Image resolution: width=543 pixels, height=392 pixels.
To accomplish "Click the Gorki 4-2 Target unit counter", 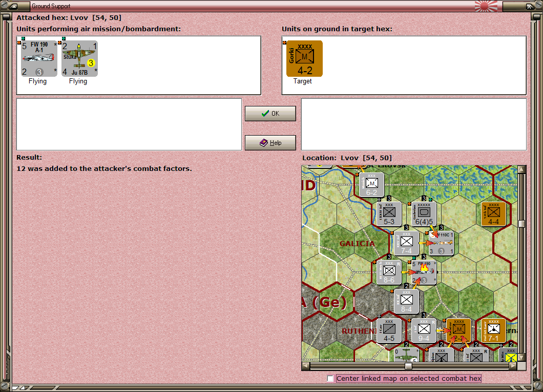I will point(304,58).
